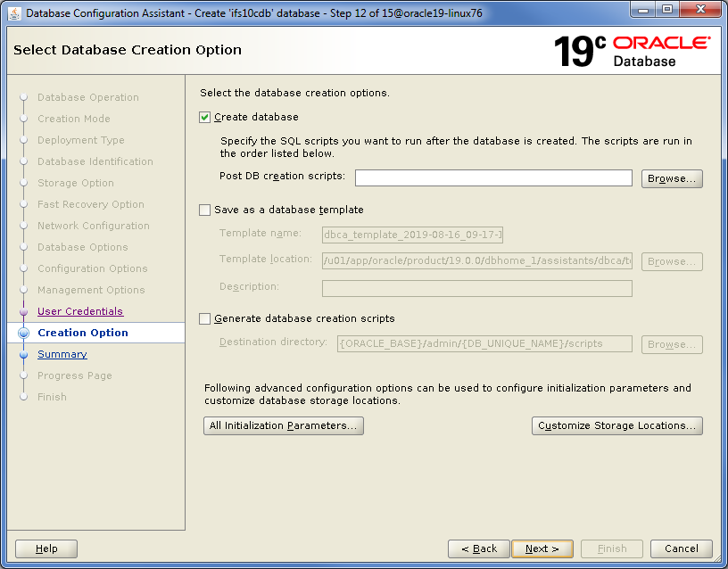The height and width of the screenshot is (569, 728).
Task: Jump to the Summary step link
Action: coord(62,354)
